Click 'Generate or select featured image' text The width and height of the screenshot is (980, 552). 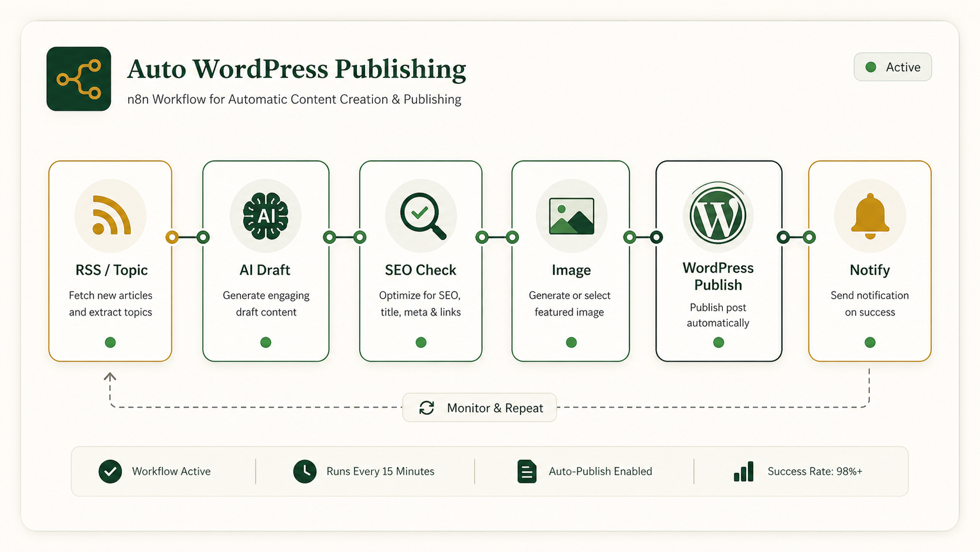pos(570,304)
